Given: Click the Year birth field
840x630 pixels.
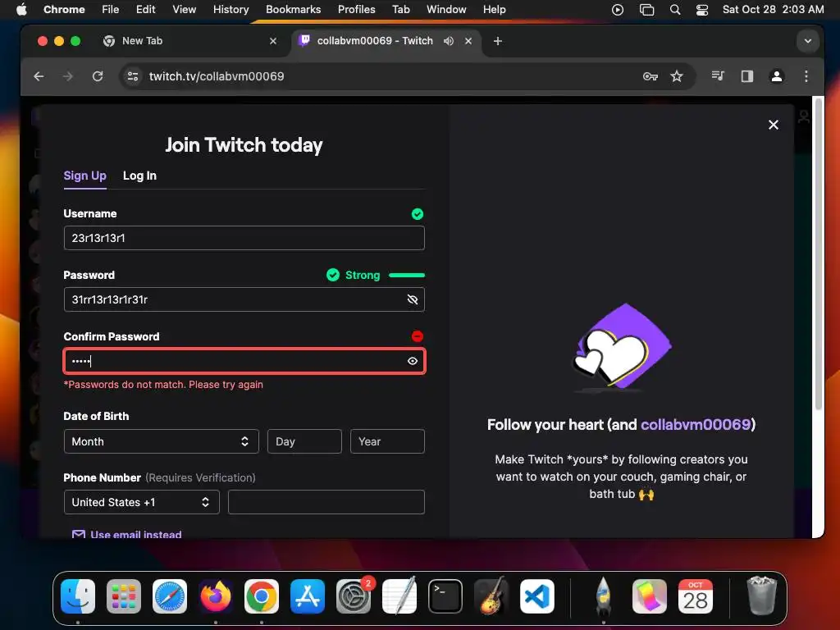Looking at the screenshot, I should [387, 441].
